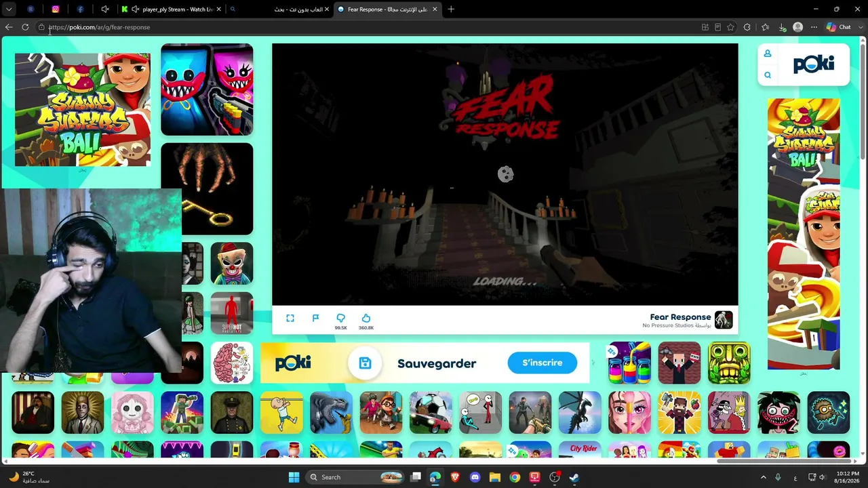
Task: Open Brave browser from taskbar
Action: tap(455, 477)
